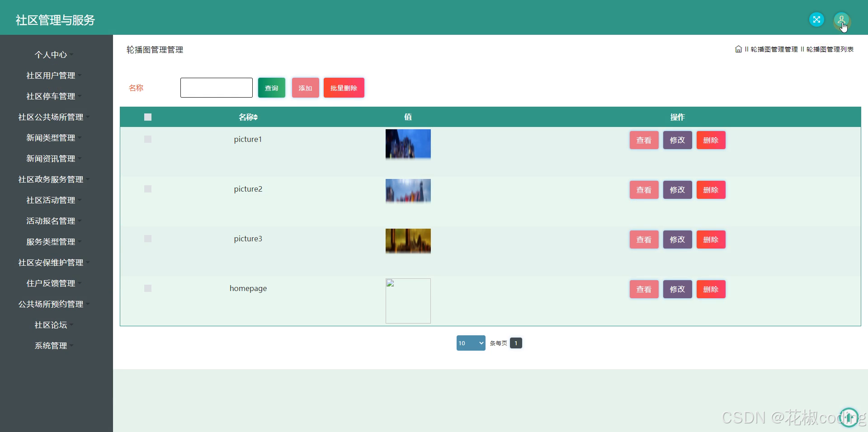The image size is (868, 432).
Task: Click 删除 for picture3 row
Action: point(711,239)
